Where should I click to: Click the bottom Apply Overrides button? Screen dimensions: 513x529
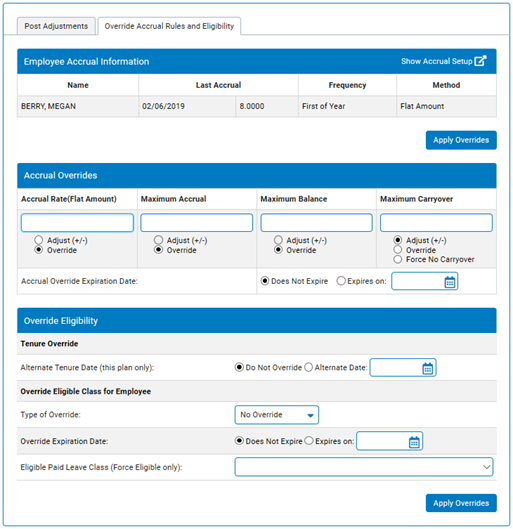click(461, 503)
